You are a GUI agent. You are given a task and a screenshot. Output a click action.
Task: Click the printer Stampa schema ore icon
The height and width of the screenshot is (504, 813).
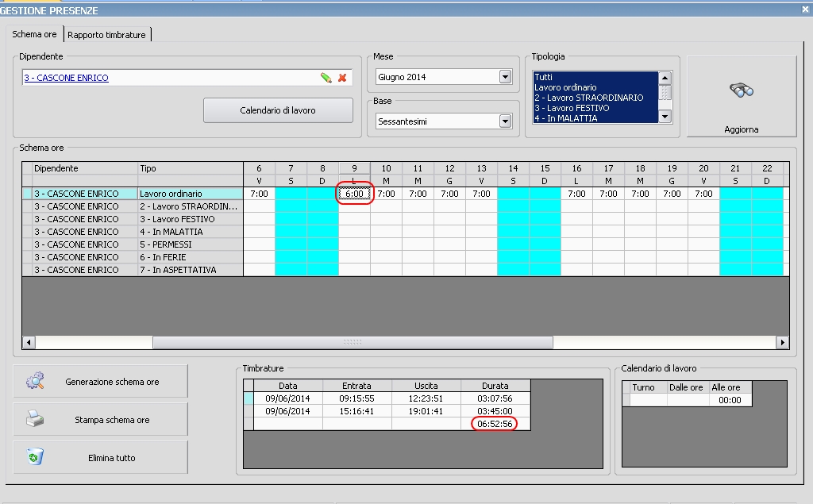pyautogui.click(x=35, y=419)
